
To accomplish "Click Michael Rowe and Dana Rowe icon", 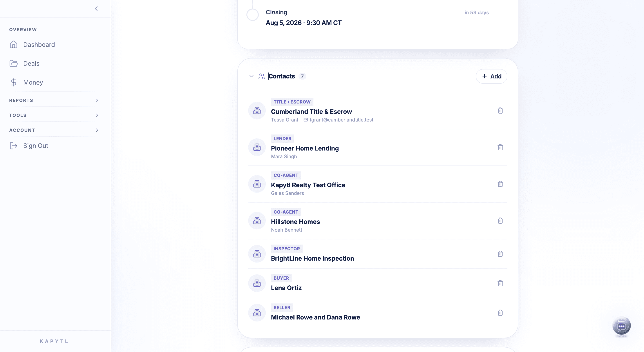I will click(257, 313).
